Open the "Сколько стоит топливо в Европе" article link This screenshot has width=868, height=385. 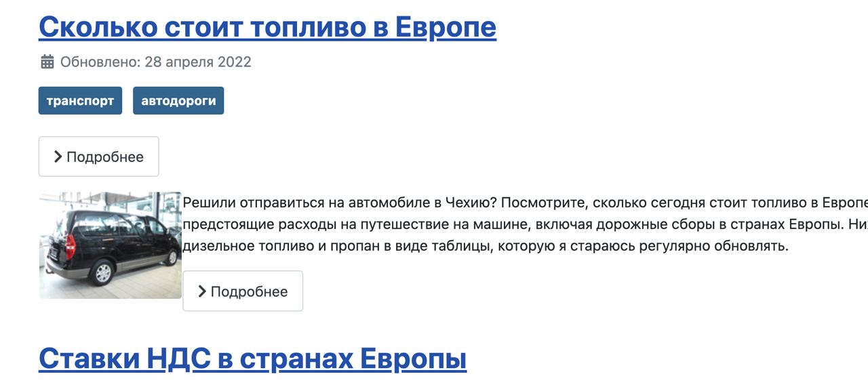(267, 27)
